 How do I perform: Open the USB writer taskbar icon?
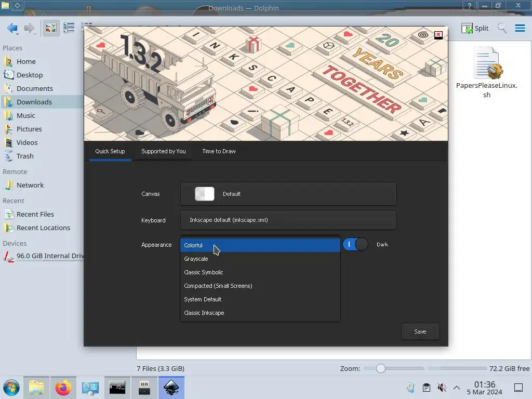pyautogui.click(x=144, y=388)
